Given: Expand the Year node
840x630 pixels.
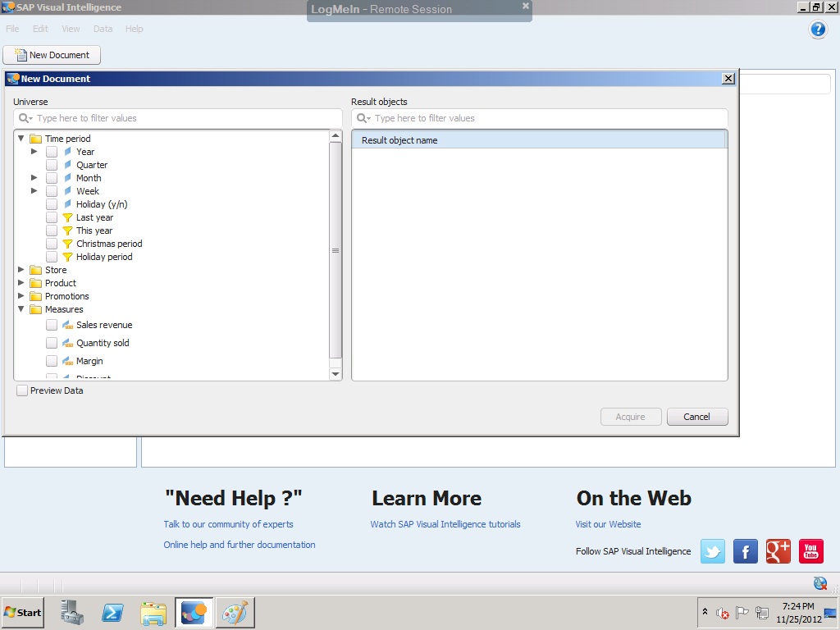Looking at the screenshot, I should pyautogui.click(x=34, y=152).
